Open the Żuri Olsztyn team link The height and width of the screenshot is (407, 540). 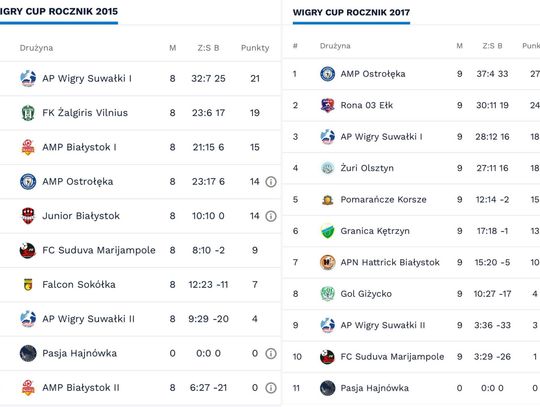[x=367, y=168]
